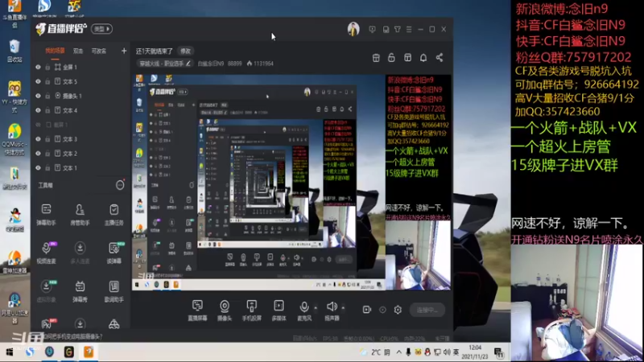Viewport: 644px width, 362px height.
Task: Open the 虚拟形象 tool
Action: coord(46,291)
